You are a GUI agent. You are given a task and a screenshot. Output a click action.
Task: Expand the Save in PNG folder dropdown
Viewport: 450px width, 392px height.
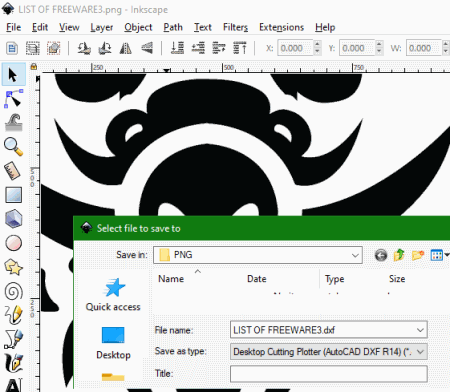click(355, 255)
